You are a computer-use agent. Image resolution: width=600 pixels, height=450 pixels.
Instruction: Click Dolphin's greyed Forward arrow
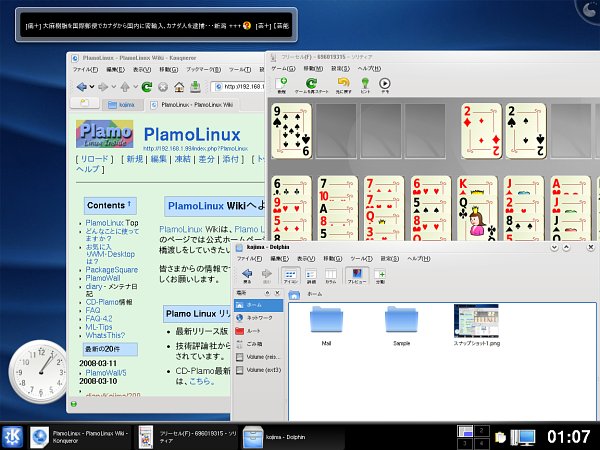point(267,276)
